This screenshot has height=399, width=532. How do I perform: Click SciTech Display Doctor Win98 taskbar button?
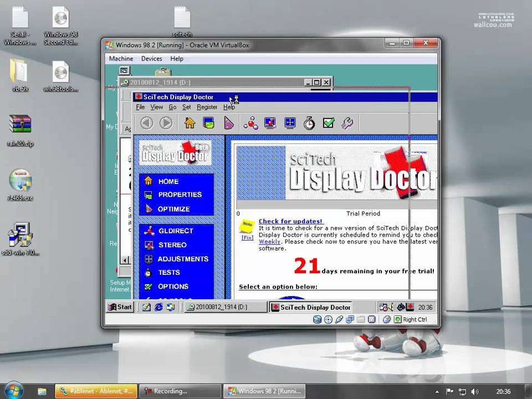pyautogui.click(x=311, y=308)
